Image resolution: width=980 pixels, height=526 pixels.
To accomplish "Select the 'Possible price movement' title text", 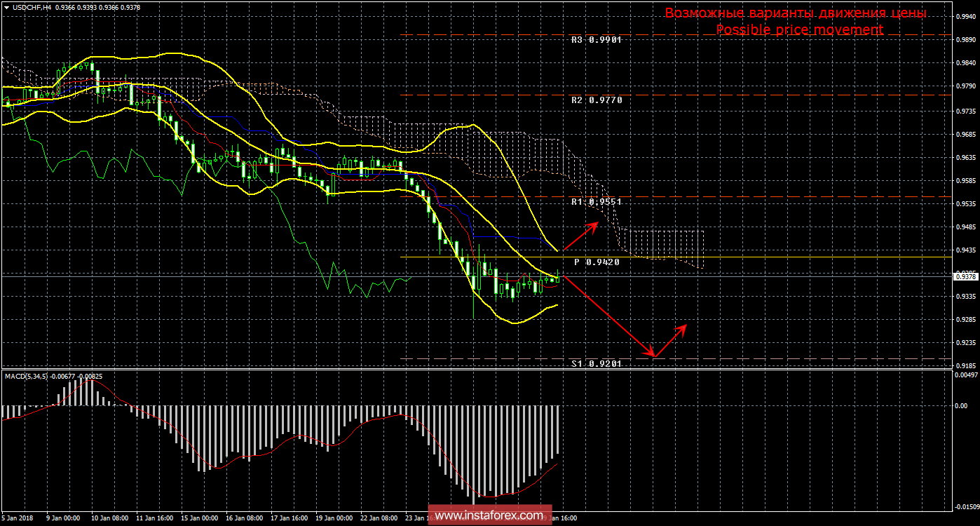I will [800, 29].
